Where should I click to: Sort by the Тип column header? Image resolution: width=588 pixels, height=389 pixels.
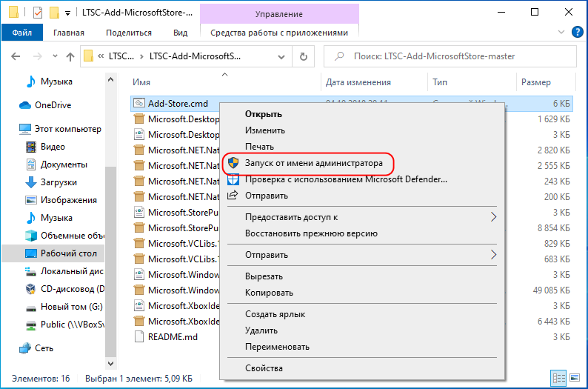472,82
